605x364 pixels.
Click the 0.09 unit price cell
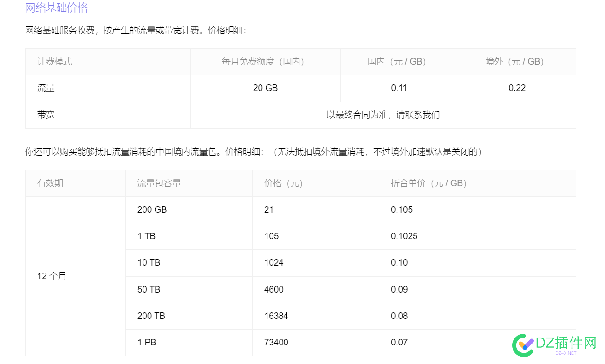coord(477,290)
